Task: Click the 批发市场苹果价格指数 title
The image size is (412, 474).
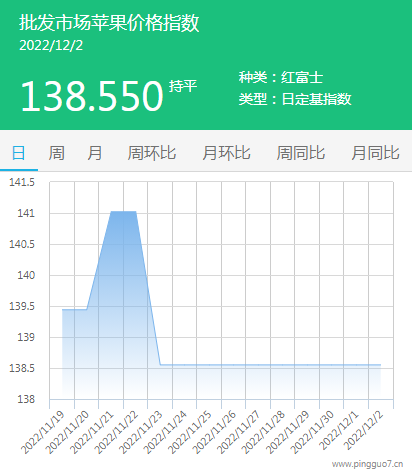Action: click(x=109, y=23)
